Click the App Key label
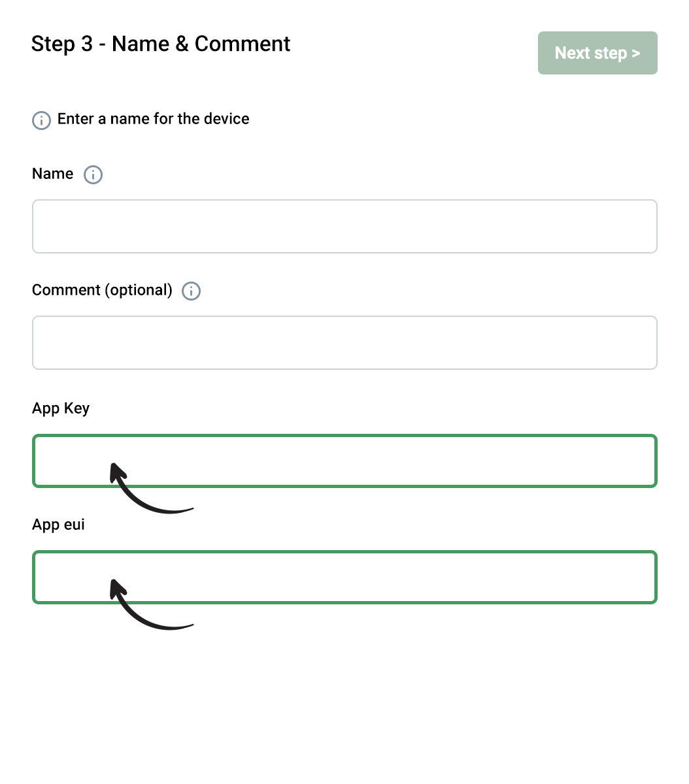The height and width of the screenshot is (784, 689). (61, 408)
